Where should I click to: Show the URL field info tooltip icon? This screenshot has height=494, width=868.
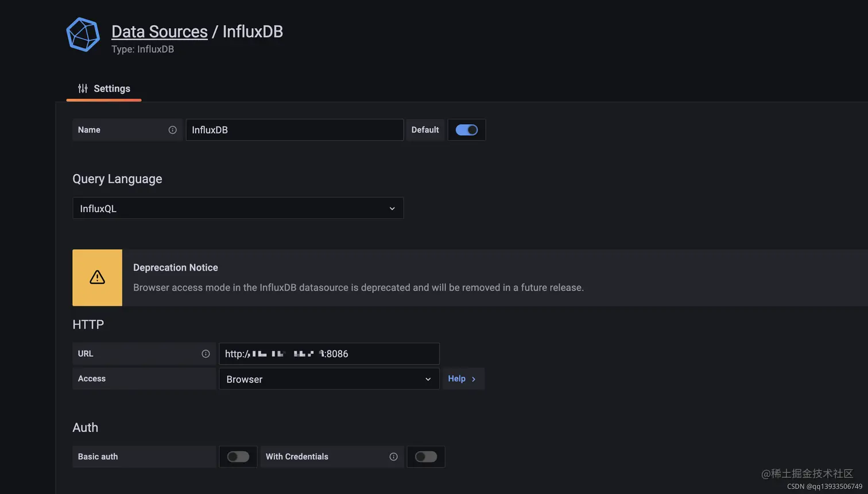click(x=206, y=354)
